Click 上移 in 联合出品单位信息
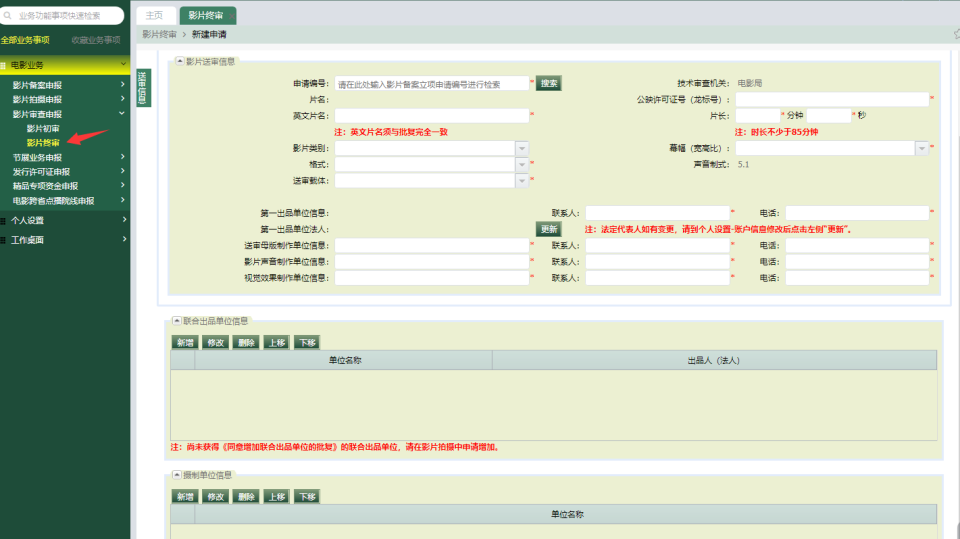This screenshot has width=960, height=539. (277, 342)
